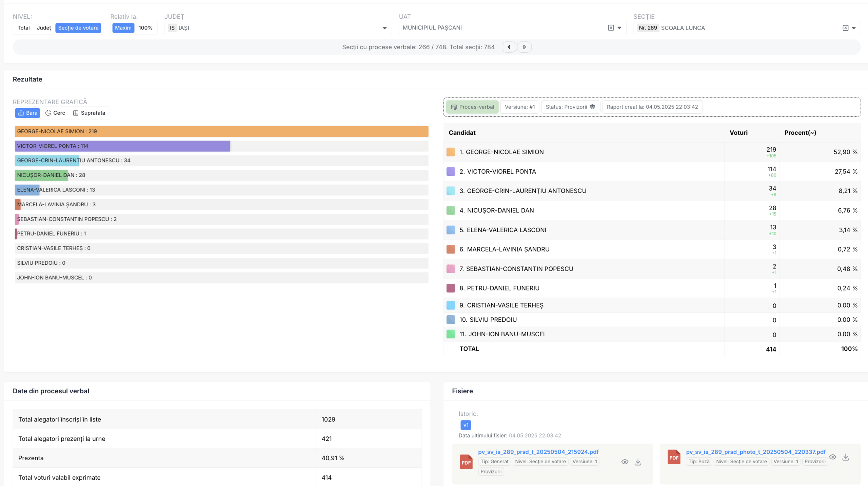Switch chart to Suprafata view

(89, 113)
